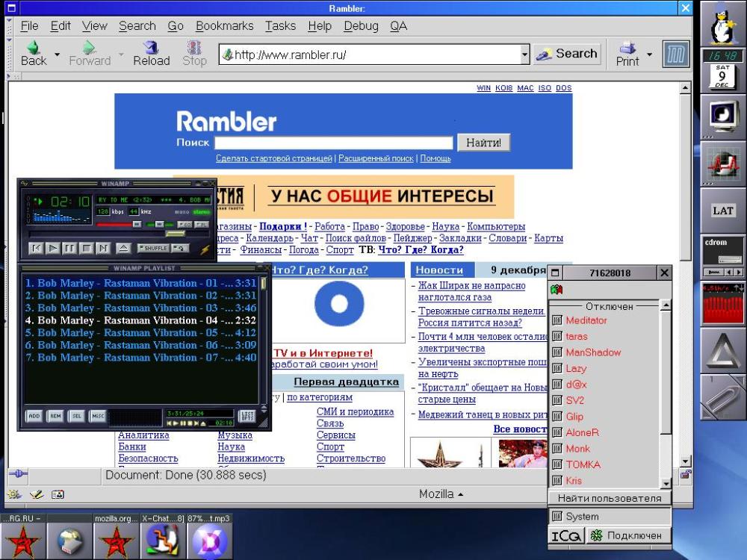Viewport: 747px width, 560px height.
Task: Open Winamp playlist MISC menu
Action: 98,416
